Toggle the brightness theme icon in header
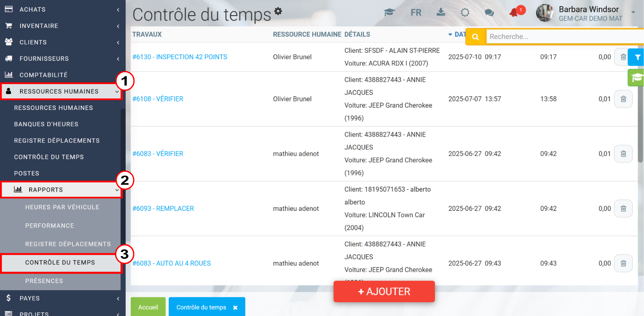Screen dimensions: 644x316 465,13
